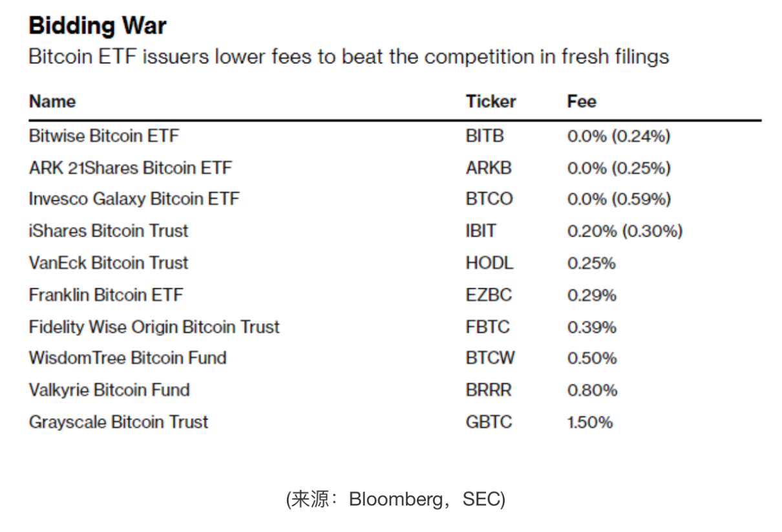The height and width of the screenshot is (532, 782).
Task: Click Invesco Galaxy Bitcoin ETF name
Action: pyautogui.click(x=134, y=199)
